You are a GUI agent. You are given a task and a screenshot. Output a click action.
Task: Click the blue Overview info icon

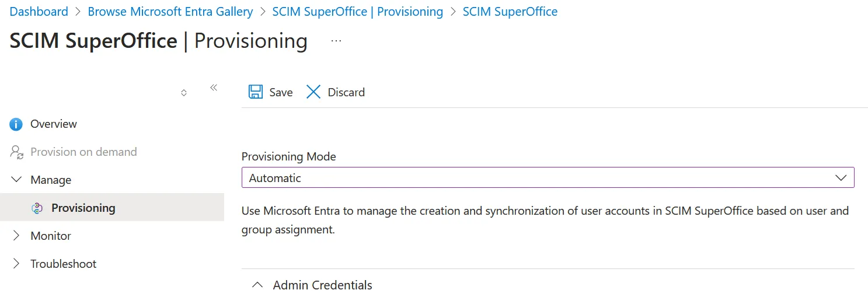point(16,124)
